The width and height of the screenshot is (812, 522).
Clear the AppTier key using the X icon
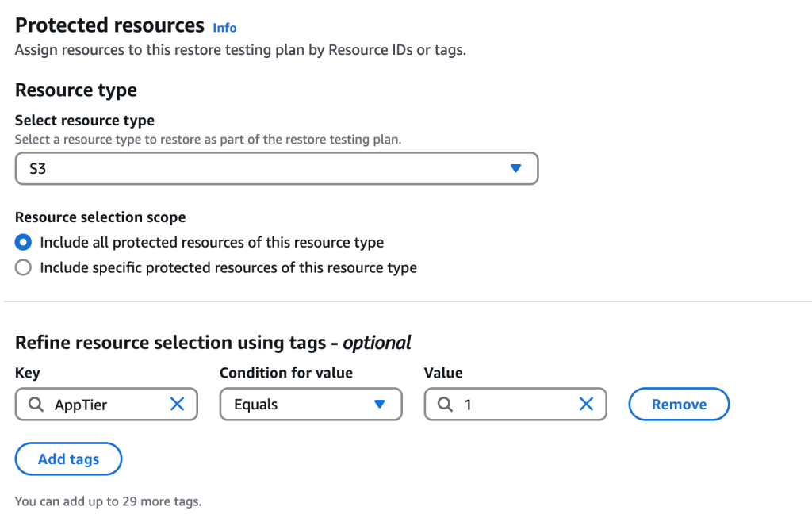coord(177,404)
